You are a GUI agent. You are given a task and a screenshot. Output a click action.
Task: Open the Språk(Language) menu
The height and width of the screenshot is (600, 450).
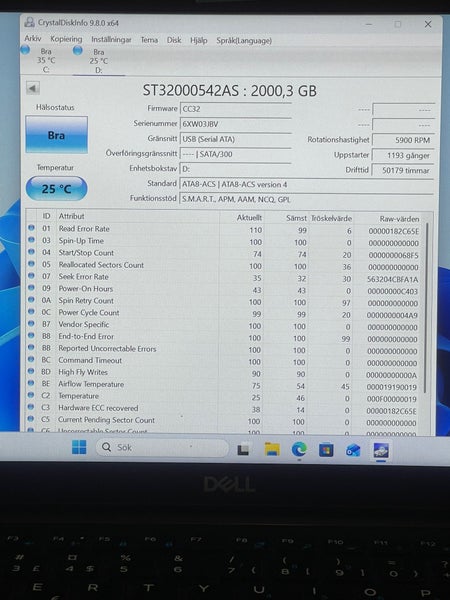244,41
